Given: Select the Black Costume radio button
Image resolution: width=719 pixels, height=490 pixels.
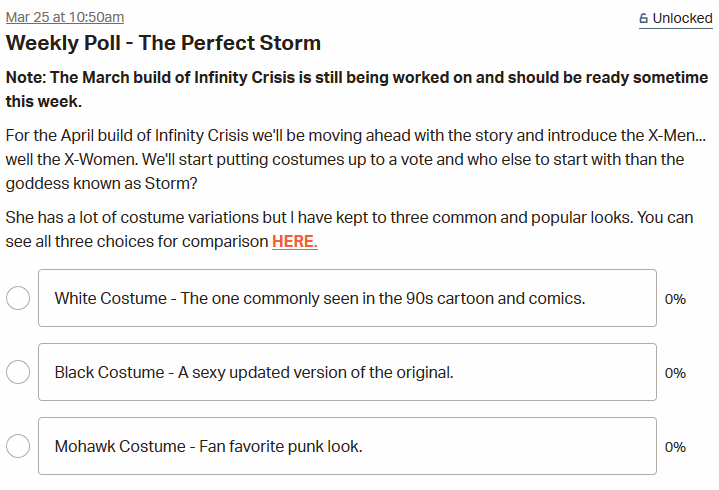Looking at the screenshot, I should point(18,372).
